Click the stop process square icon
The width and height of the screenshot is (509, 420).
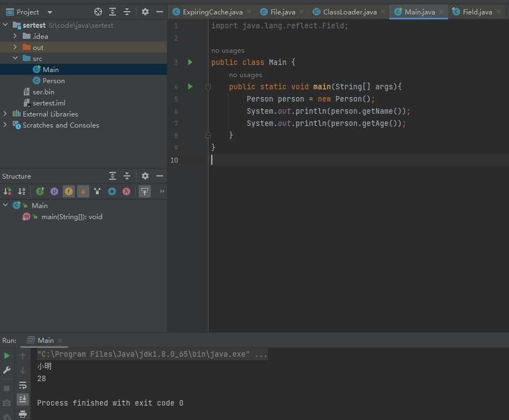click(x=7, y=388)
